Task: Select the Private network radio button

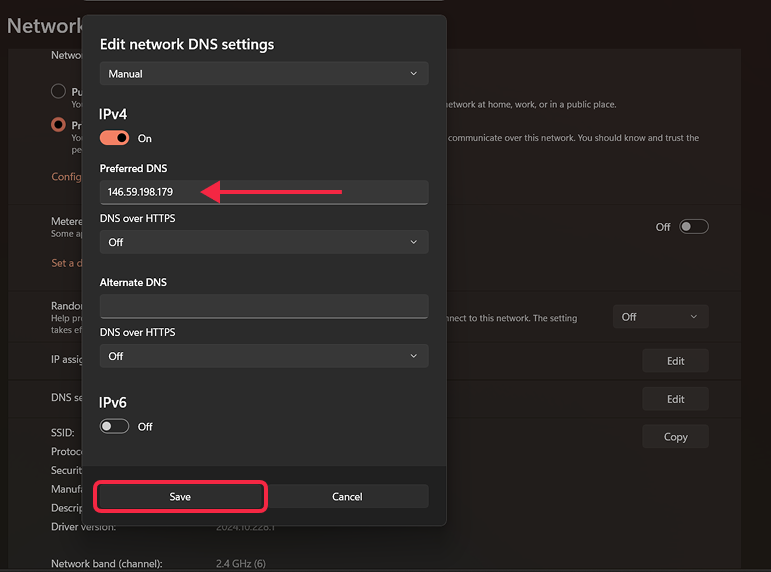Action: pyautogui.click(x=58, y=126)
